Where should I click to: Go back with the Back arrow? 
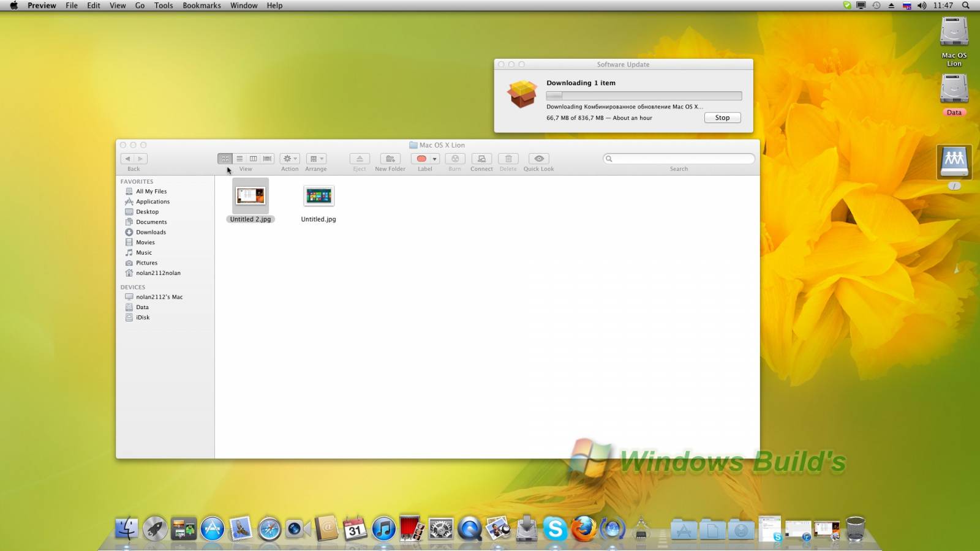pyautogui.click(x=127, y=159)
